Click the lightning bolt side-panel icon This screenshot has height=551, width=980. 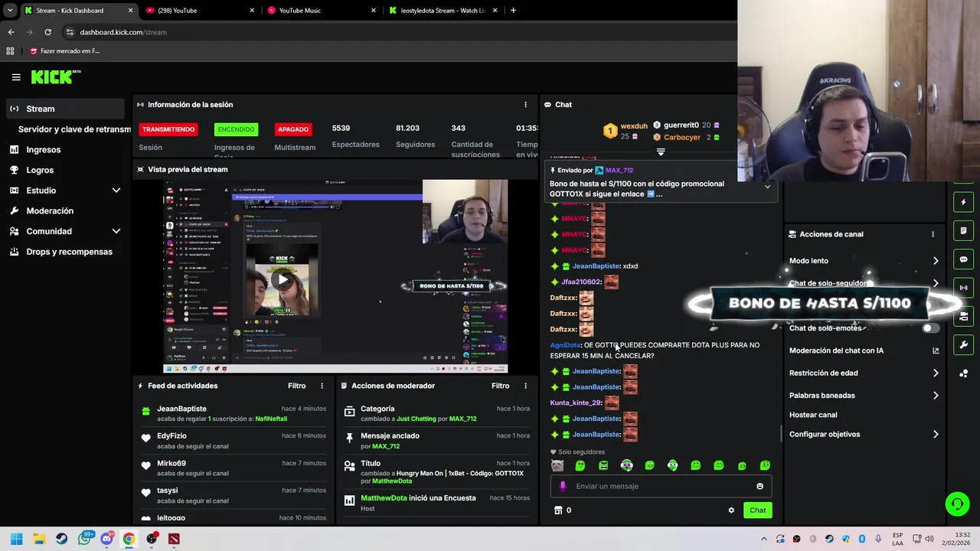click(x=963, y=203)
